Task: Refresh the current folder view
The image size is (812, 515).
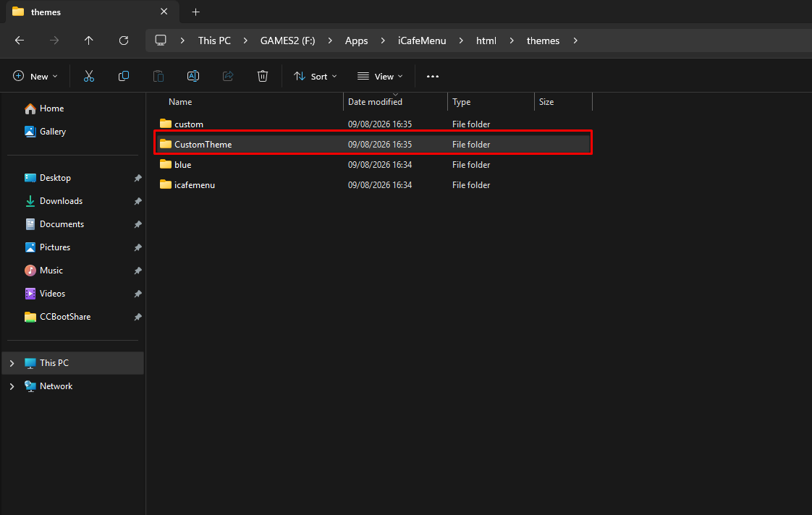Action: (x=123, y=41)
